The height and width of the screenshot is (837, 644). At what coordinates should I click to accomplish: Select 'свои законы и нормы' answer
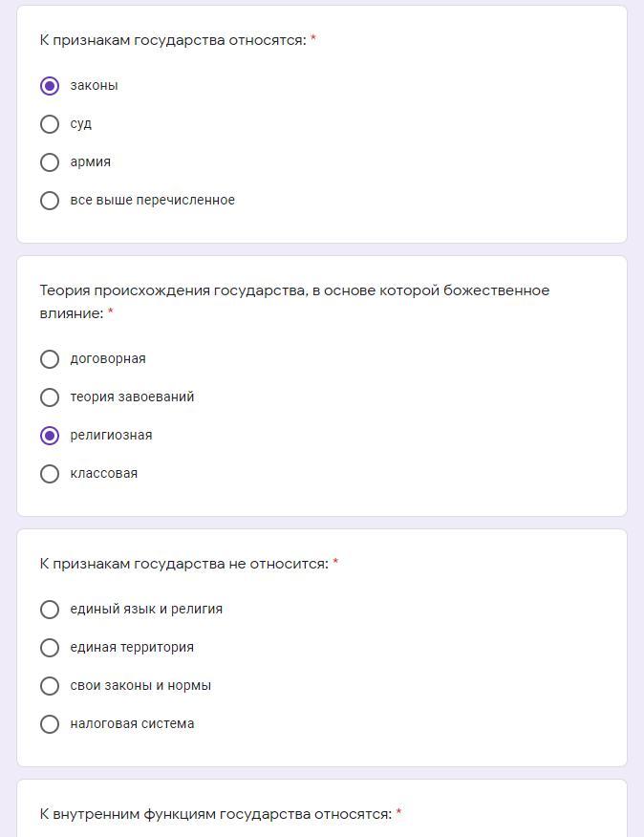pyautogui.click(x=50, y=686)
